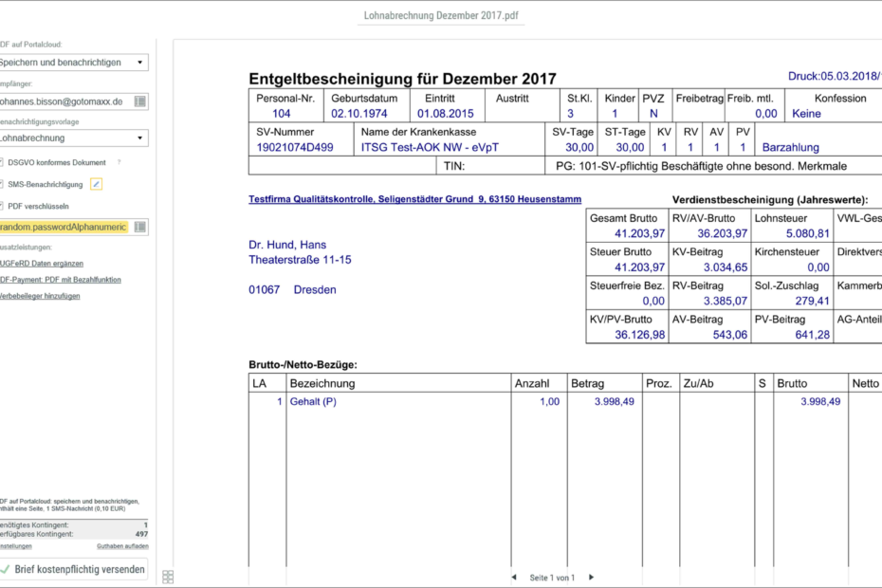The width and height of the screenshot is (882, 588).
Task: Click Lohnsteuer value 5.080,81
Action: pos(808,233)
